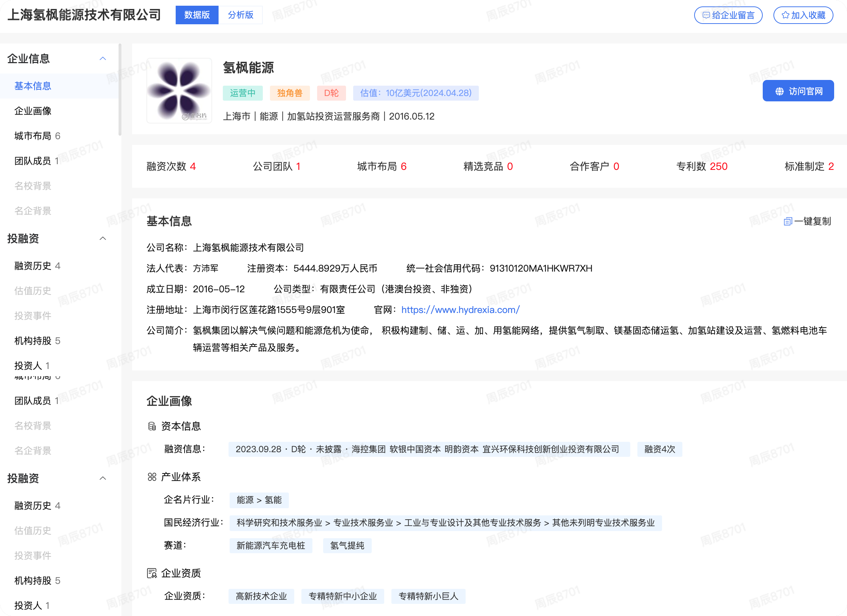
Task: Click the D轮 round tag
Action: click(331, 93)
